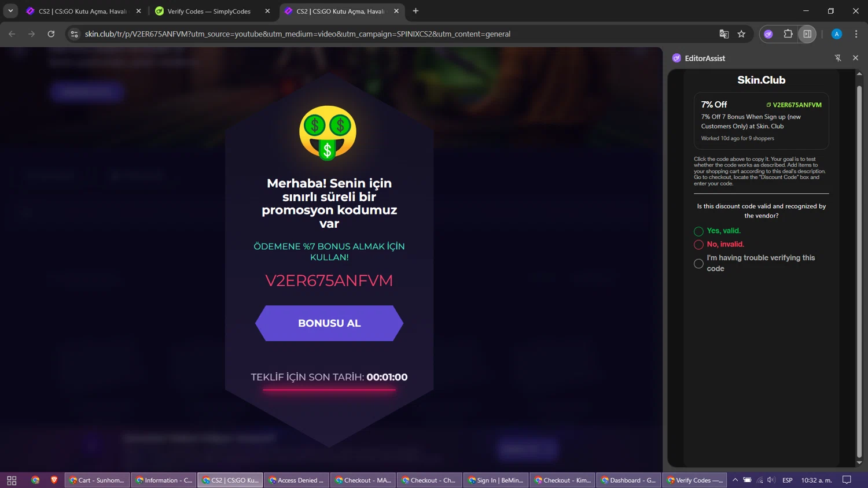Switch to the first CS2 | CS:GO Kutu Açma tab
This screenshot has height=488, width=868.
click(83, 11)
